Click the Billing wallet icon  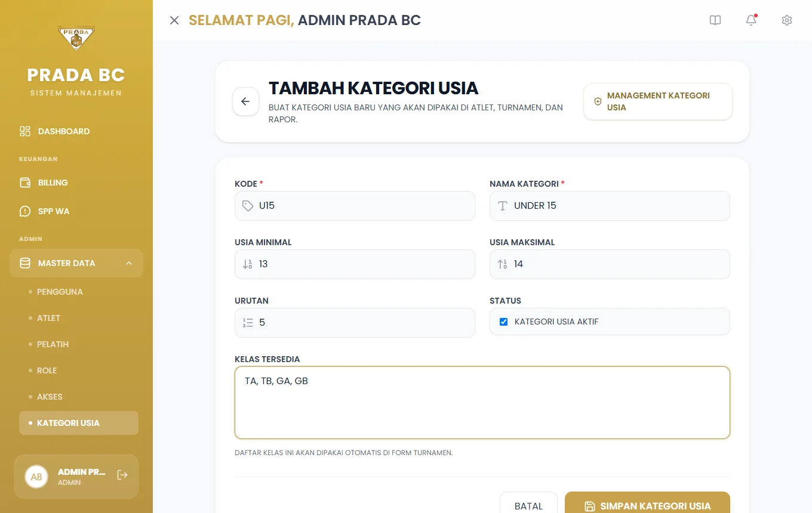pos(25,183)
